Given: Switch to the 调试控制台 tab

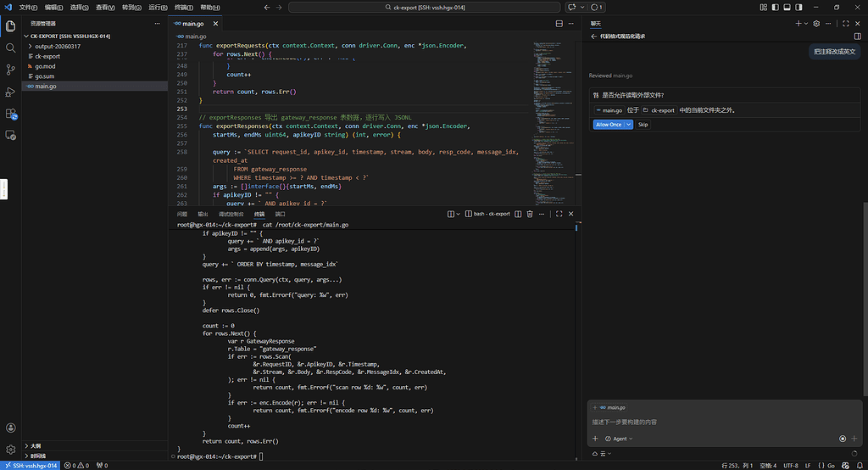Looking at the screenshot, I should [x=231, y=214].
